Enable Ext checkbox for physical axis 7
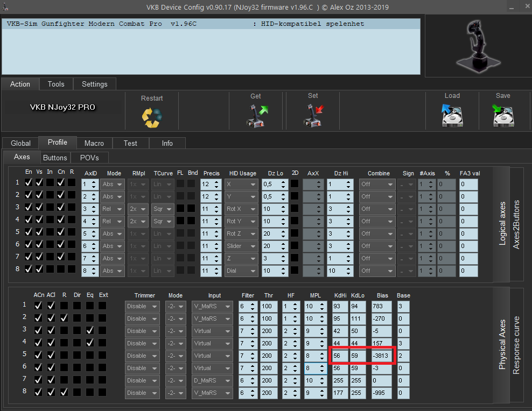 click(102, 380)
